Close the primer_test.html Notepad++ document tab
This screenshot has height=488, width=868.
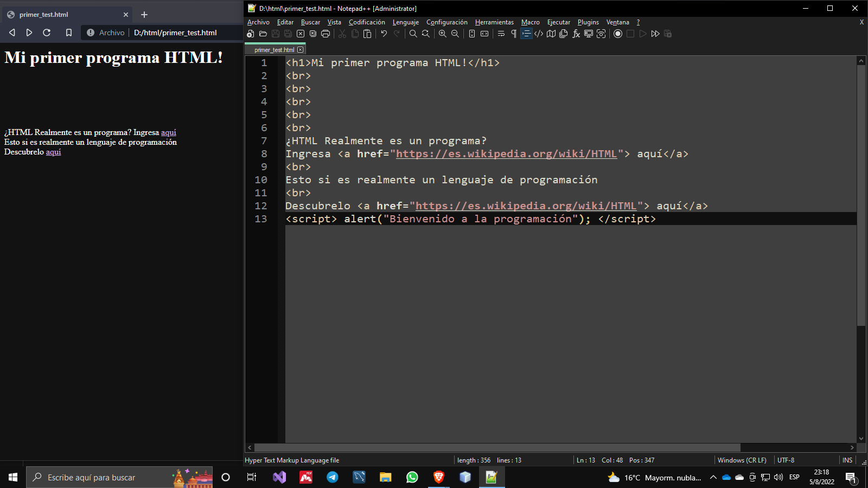pyautogui.click(x=301, y=50)
